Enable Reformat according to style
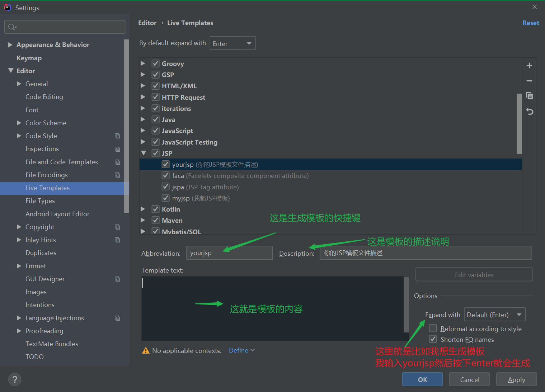Viewport: 545px width, 392px height. click(433, 329)
